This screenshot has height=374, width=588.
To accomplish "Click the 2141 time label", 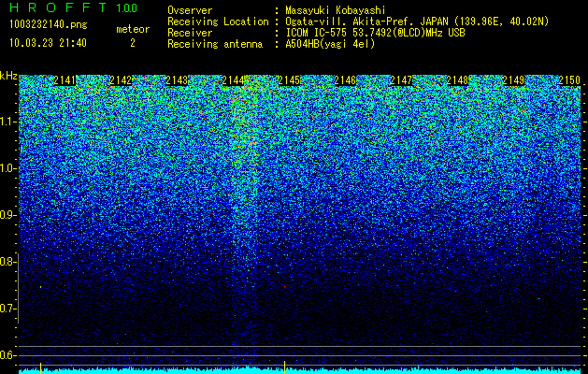I will pyautogui.click(x=65, y=80).
